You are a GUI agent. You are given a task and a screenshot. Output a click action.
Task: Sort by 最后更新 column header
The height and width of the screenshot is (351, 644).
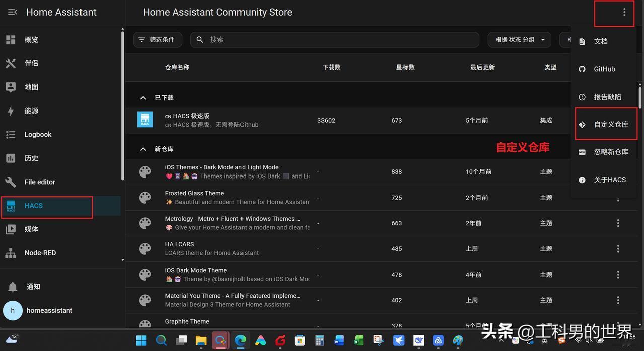[482, 67]
